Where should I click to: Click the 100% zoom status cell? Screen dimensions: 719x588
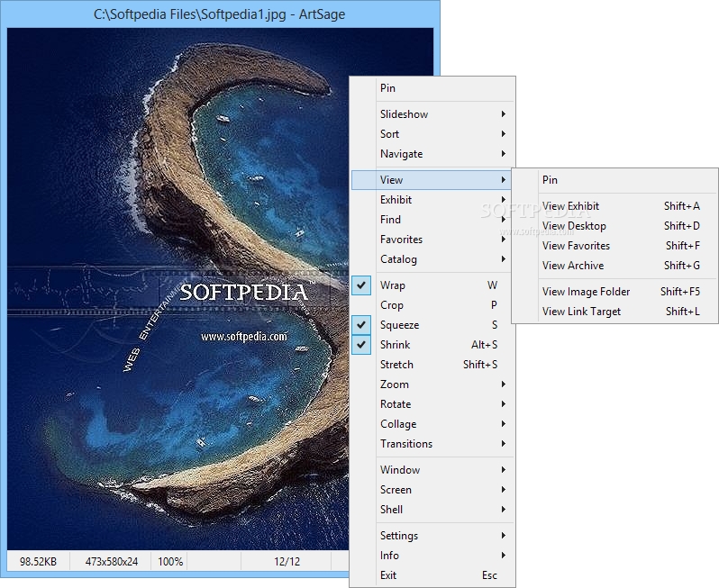point(170,561)
